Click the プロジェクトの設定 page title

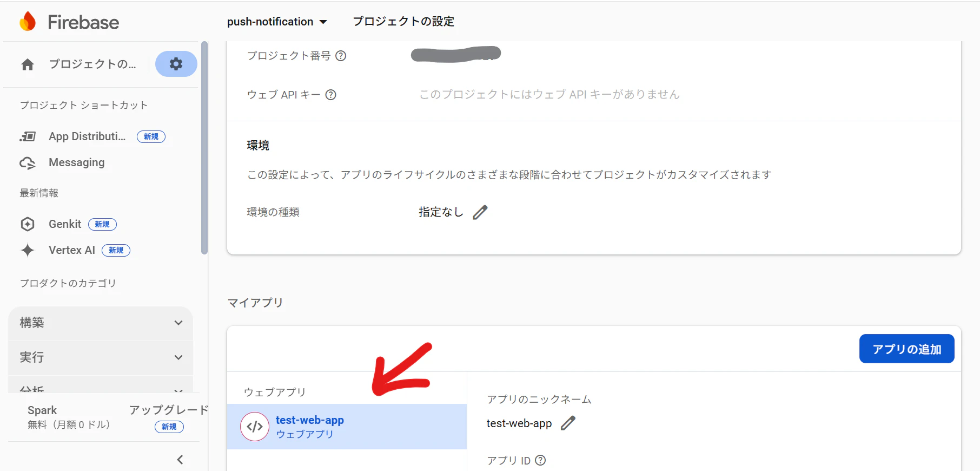coord(403,22)
